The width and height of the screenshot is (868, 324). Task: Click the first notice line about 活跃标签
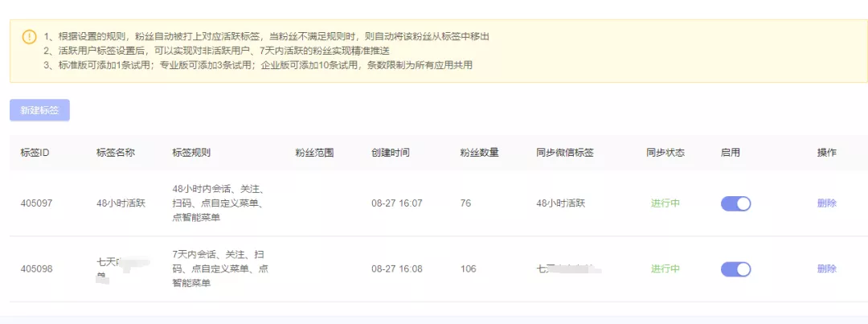click(x=267, y=37)
